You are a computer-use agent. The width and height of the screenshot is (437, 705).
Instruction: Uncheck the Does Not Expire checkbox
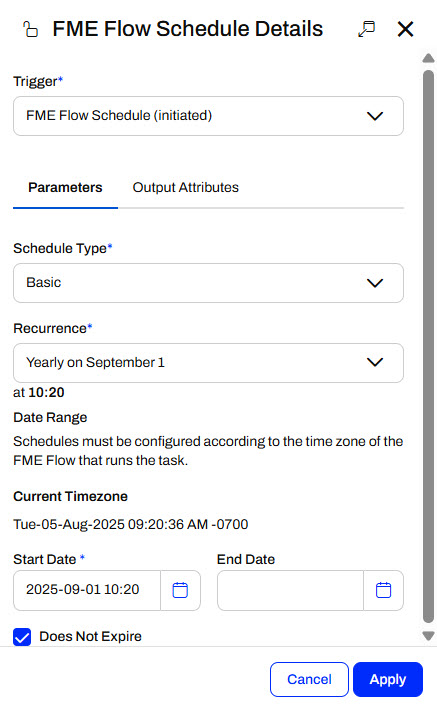tap(22, 637)
